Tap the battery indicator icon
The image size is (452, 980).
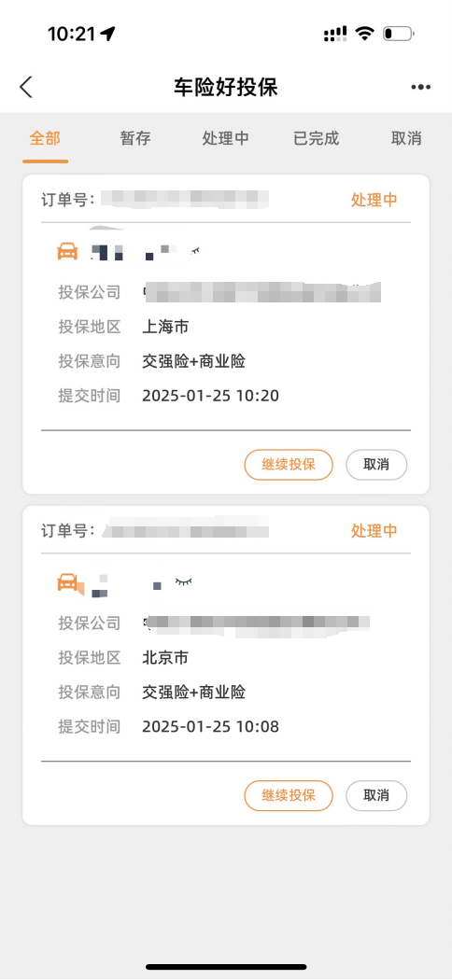click(x=398, y=34)
